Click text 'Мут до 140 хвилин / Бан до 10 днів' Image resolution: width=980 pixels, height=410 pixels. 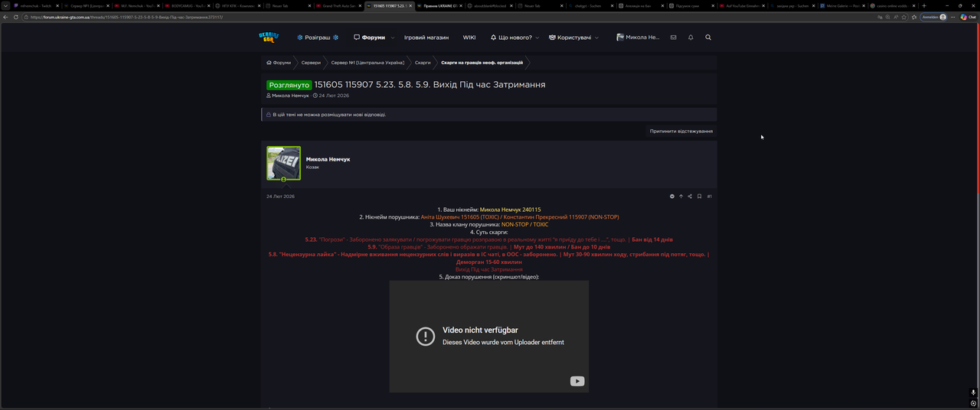pos(562,247)
